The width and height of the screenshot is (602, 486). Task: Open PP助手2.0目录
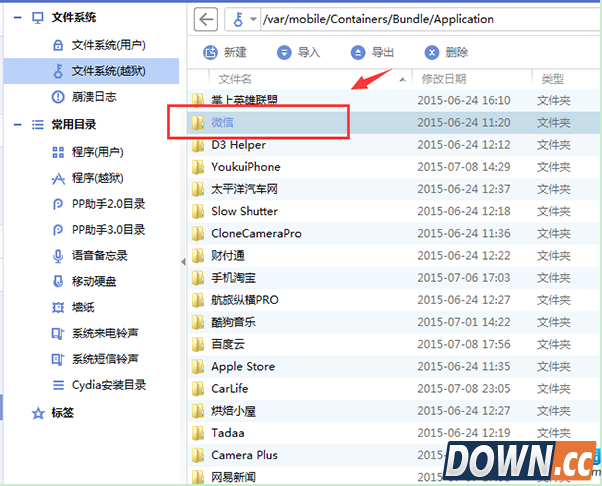[x=91, y=204]
